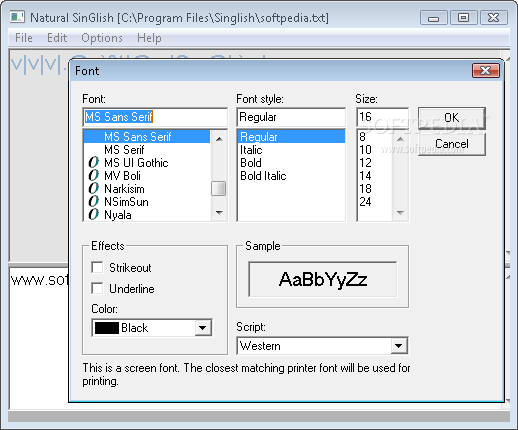Select Italic font style

[291, 150]
